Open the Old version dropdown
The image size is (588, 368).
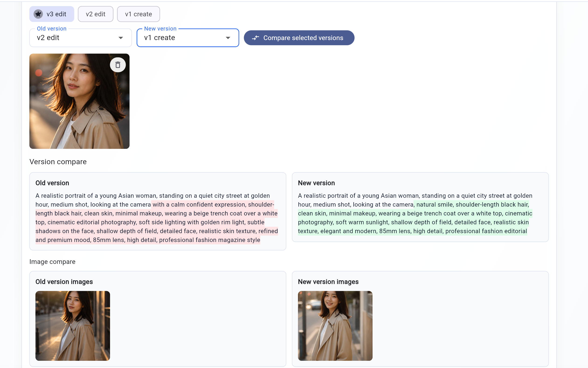(x=81, y=38)
